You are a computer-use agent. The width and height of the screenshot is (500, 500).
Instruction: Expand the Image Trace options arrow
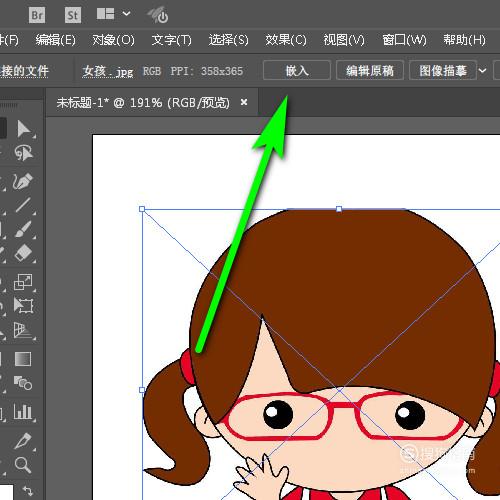tap(482, 71)
